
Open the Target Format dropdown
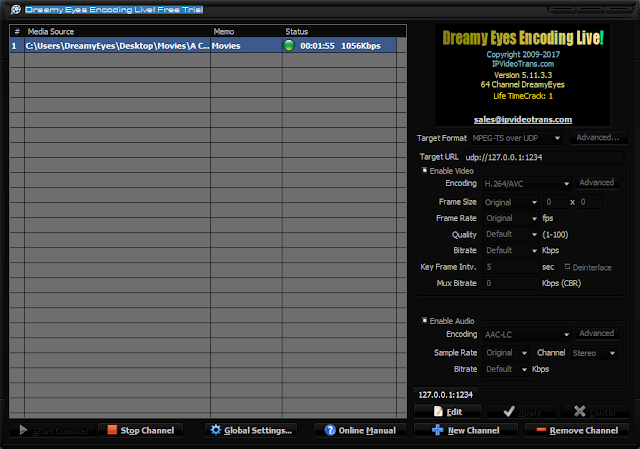pyautogui.click(x=516, y=138)
